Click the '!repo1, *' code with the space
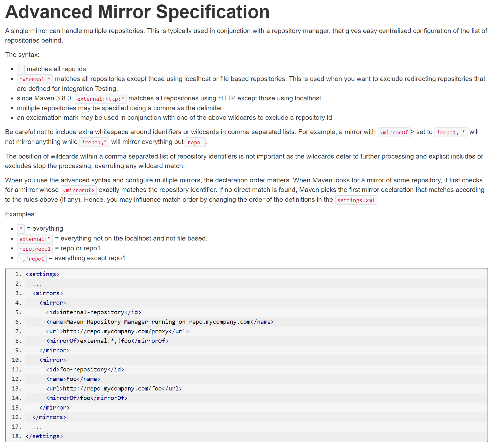Image resolution: width=491 pixels, height=448 pixels. point(451,132)
